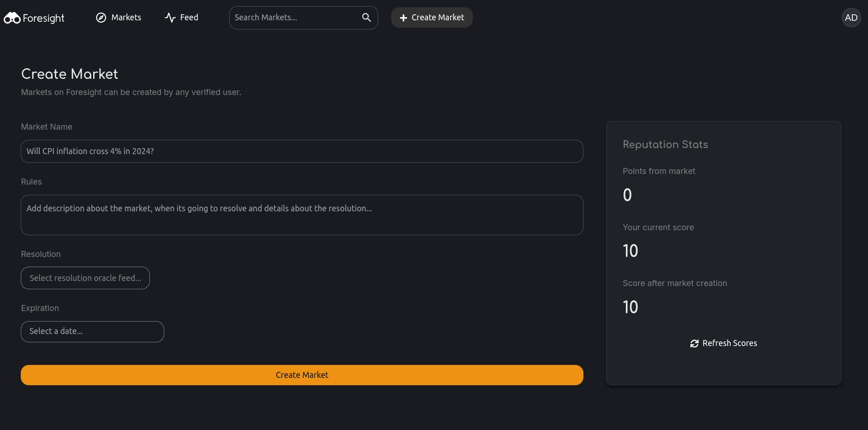The width and height of the screenshot is (868, 430).
Task: Open the Feed nav item
Action: tap(182, 18)
